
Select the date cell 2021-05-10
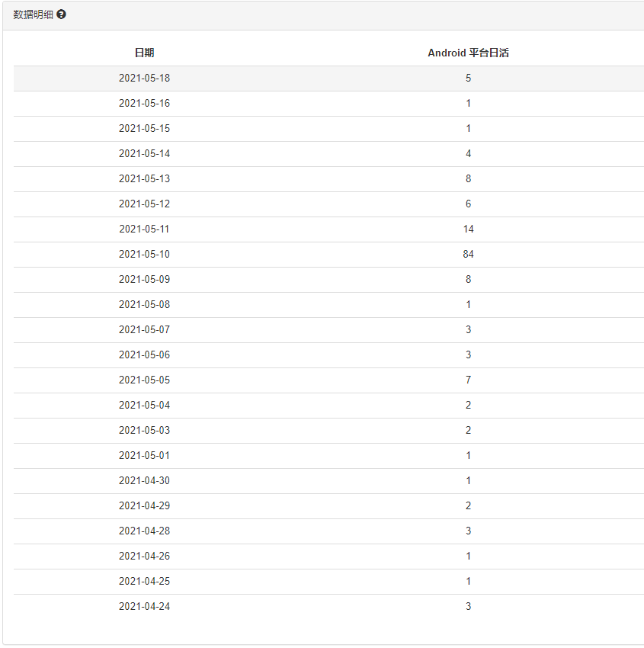coord(144,254)
